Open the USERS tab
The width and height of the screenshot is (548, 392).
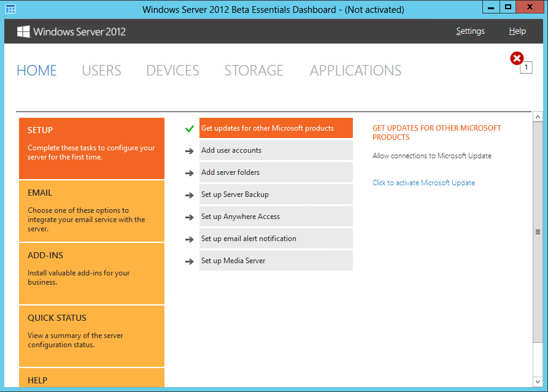click(101, 71)
